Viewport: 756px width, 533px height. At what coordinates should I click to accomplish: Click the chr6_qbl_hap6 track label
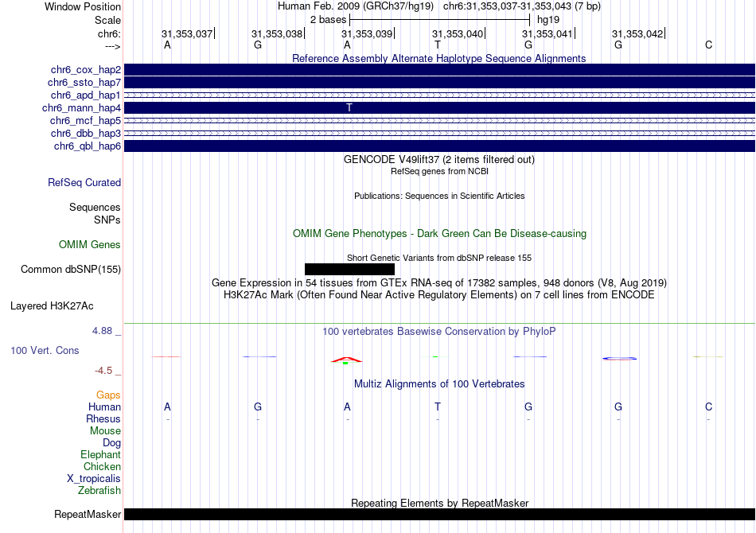point(88,146)
